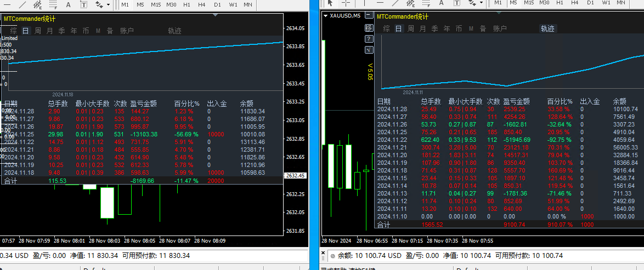Viewport: 644px width, 270px height.
Task: Open 日 daily tab in right MTCommander panel
Action: pos(398,28)
